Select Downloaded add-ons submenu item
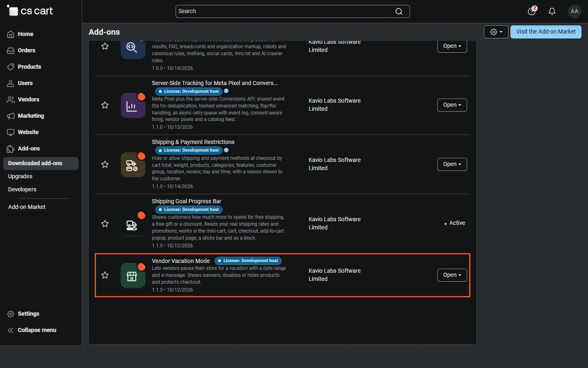The width and height of the screenshot is (588, 368). pyautogui.click(x=41, y=164)
